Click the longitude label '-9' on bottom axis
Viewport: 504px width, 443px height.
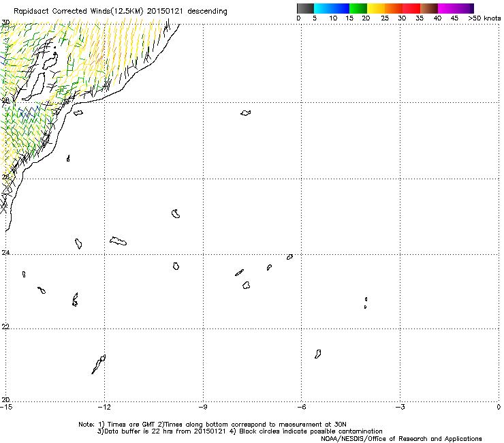tap(203, 407)
